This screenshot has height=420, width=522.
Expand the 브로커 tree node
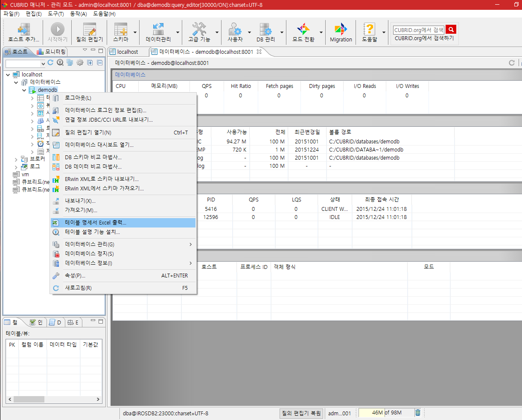(x=16, y=159)
